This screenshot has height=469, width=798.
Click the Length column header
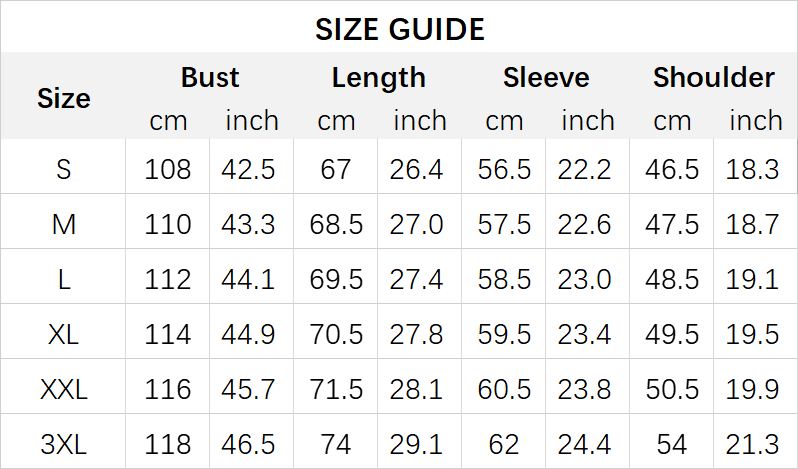(378, 78)
